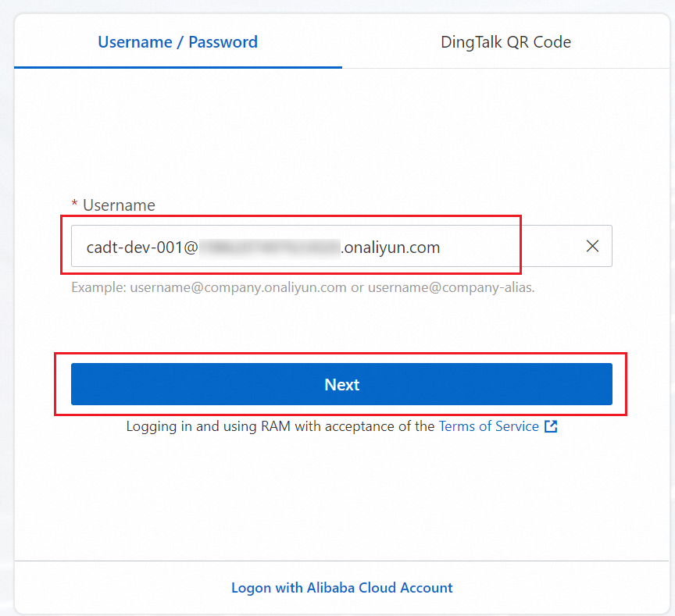The image size is (675, 616).
Task: Click 'company-alias' in the example hint
Action: pyautogui.click(x=492, y=287)
